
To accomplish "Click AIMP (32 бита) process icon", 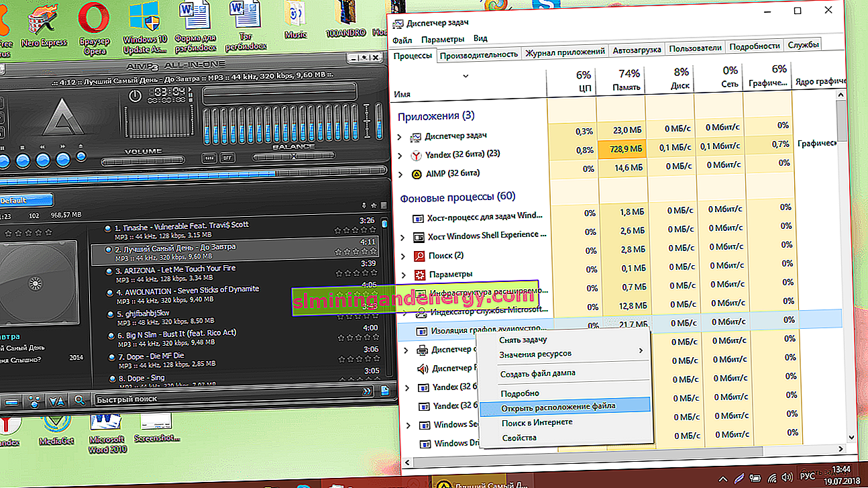I will tap(416, 174).
